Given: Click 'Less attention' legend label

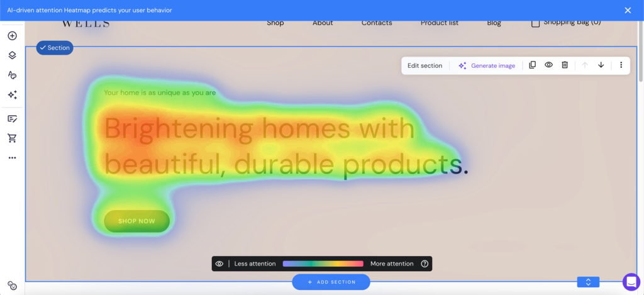Looking at the screenshot, I should [255, 264].
